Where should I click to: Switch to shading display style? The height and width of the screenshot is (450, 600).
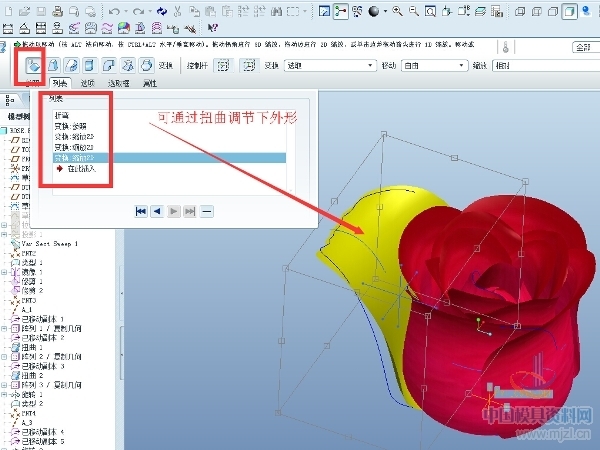tap(569, 11)
